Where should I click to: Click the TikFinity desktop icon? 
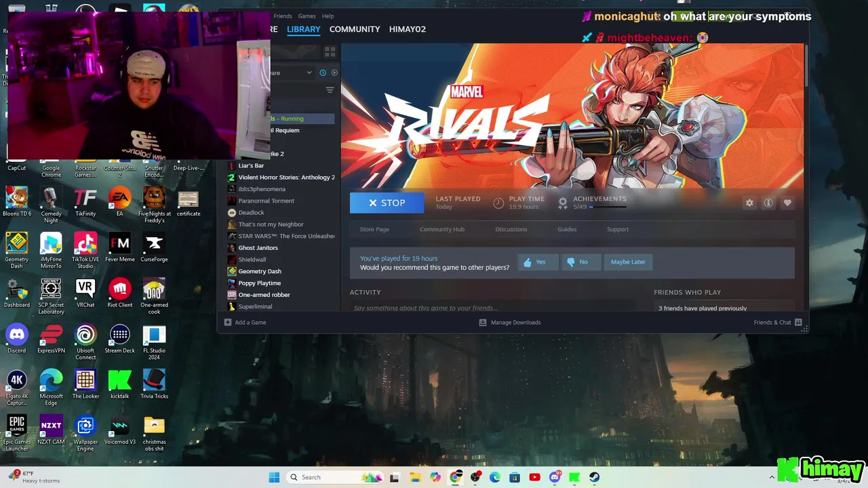click(85, 203)
